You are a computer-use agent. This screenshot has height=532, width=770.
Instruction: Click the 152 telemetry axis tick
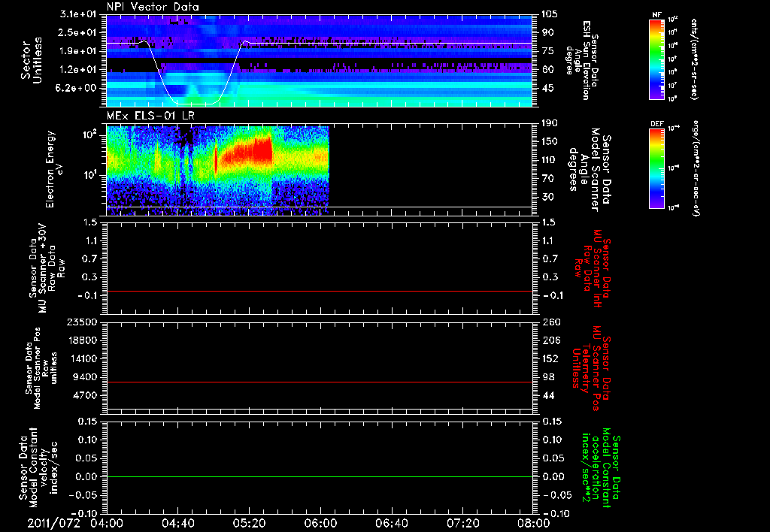pos(551,358)
